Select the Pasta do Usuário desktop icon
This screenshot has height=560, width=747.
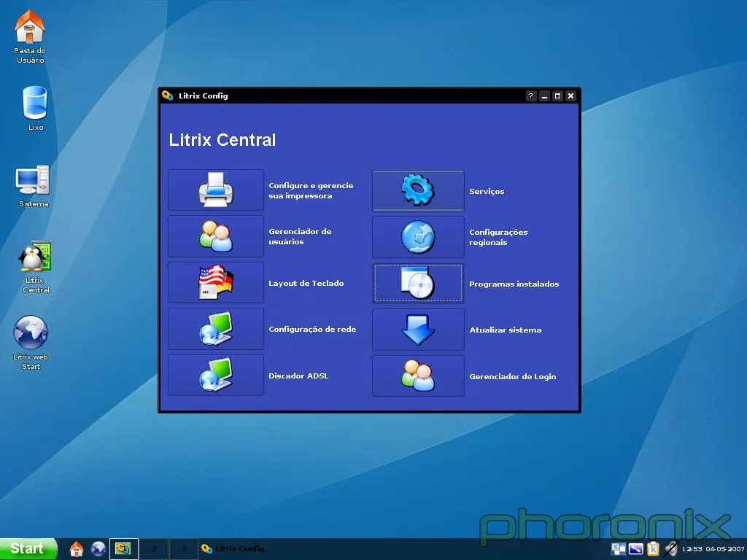coord(30,37)
